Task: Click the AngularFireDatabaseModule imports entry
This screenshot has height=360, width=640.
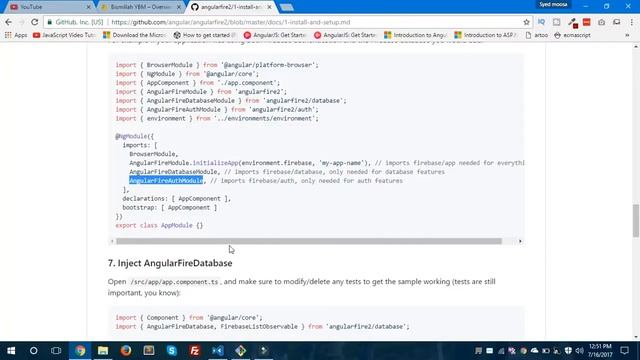Action: pos(173,172)
